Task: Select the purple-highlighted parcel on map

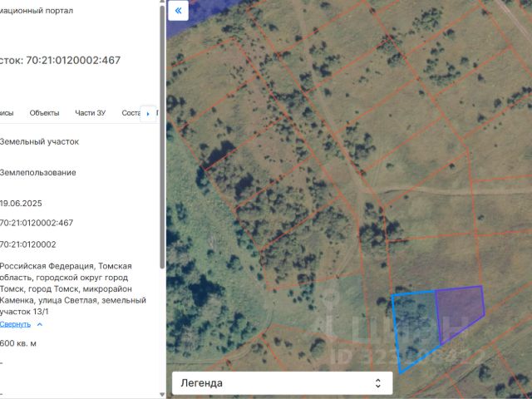Action: 459,311
